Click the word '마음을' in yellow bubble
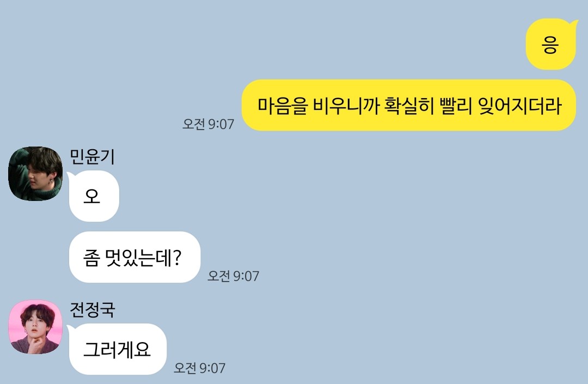 (283, 106)
